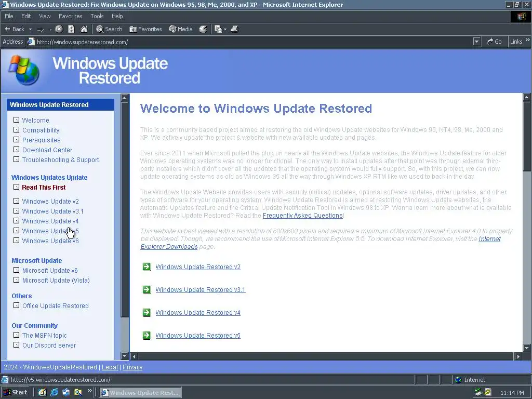Screen dimensions: 532x399
Task: Expand the Quick Launch overflow chevron
Action: 89,391
